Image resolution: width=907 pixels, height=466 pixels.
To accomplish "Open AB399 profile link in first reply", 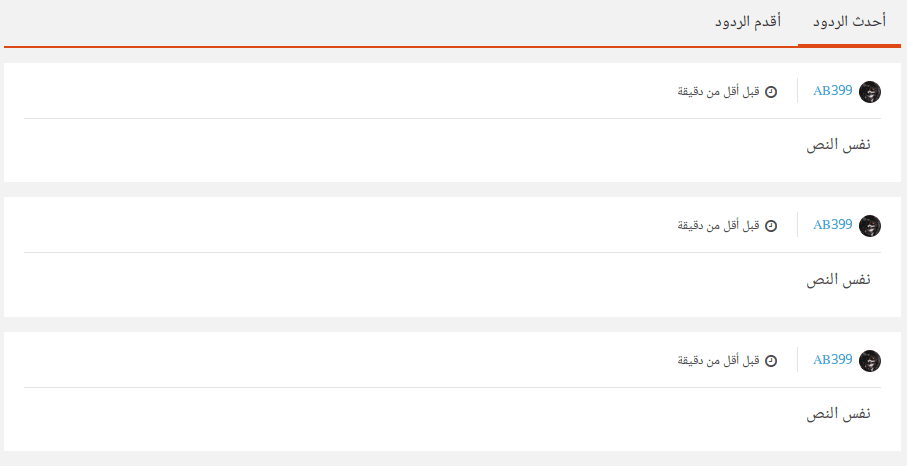I will 832,91.
